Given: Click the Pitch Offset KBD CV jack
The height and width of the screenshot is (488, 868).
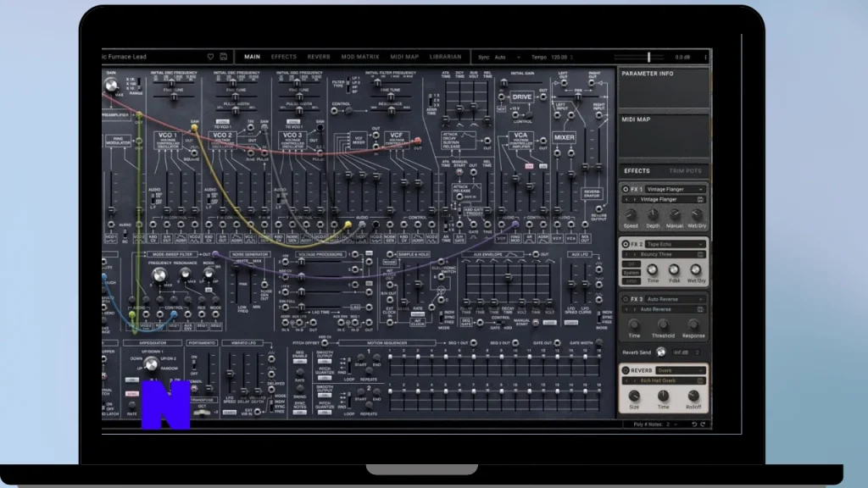Looking at the screenshot, I should click(325, 343).
